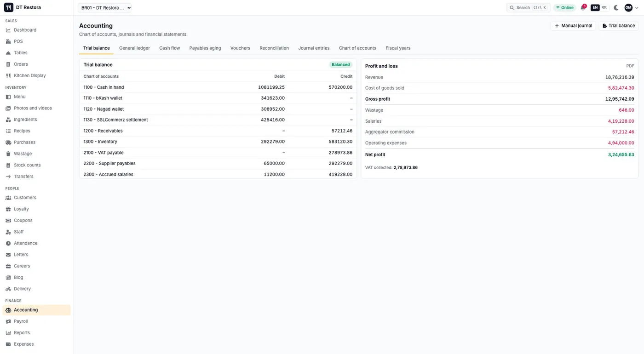Switch to the General ledger tab
Image resolution: width=644 pixels, height=354 pixels.
(134, 48)
